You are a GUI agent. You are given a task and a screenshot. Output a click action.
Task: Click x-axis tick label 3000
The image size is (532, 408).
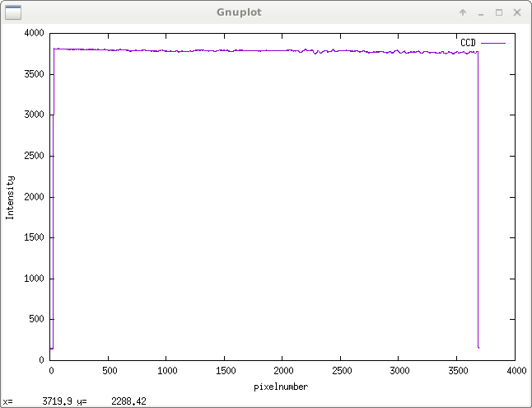coord(399,371)
